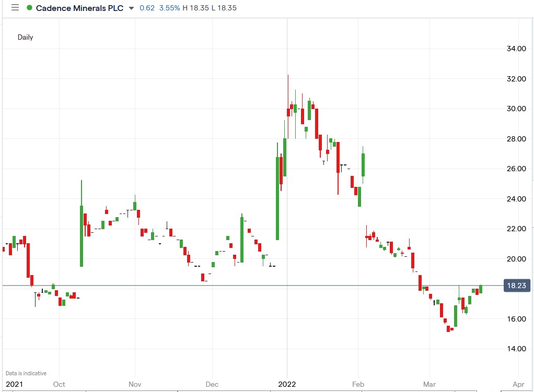Viewport: 534px width, 392px height.
Task: Click the horizontal current-price line on the chart
Action: click(x=209, y=285)
